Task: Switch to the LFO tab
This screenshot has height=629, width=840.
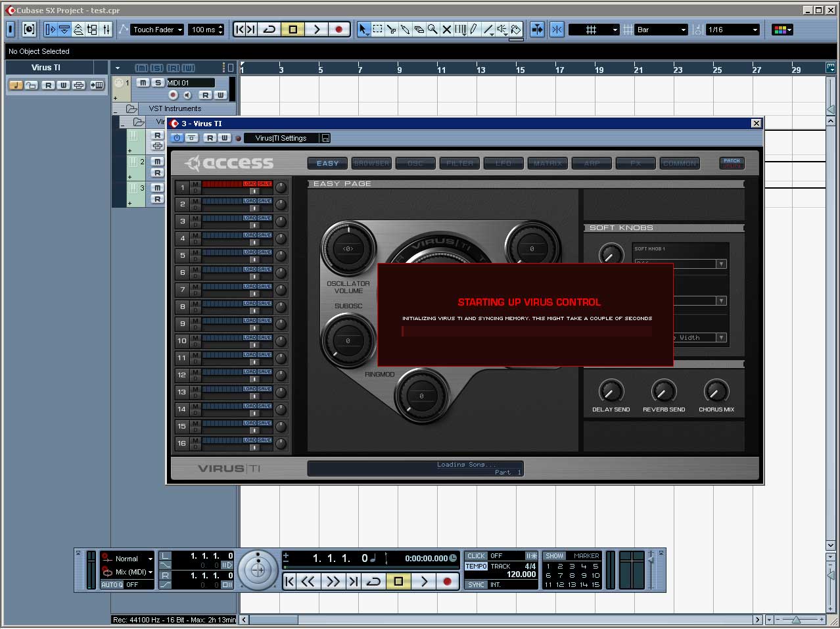Action: point(503,163)
